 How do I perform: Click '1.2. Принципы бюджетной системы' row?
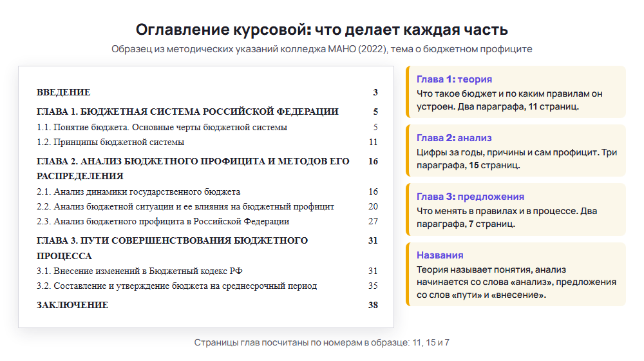207,142
